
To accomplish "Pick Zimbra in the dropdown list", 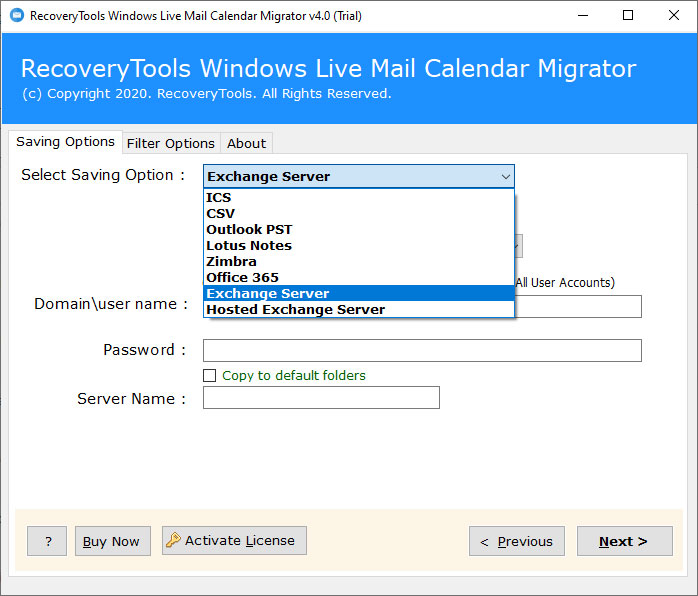I will point(359,261).
